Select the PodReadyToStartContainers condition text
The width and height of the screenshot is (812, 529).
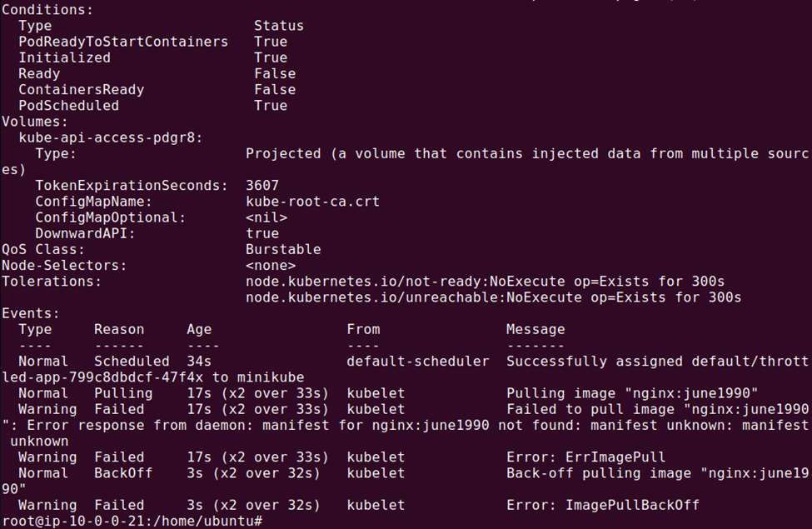123,42
